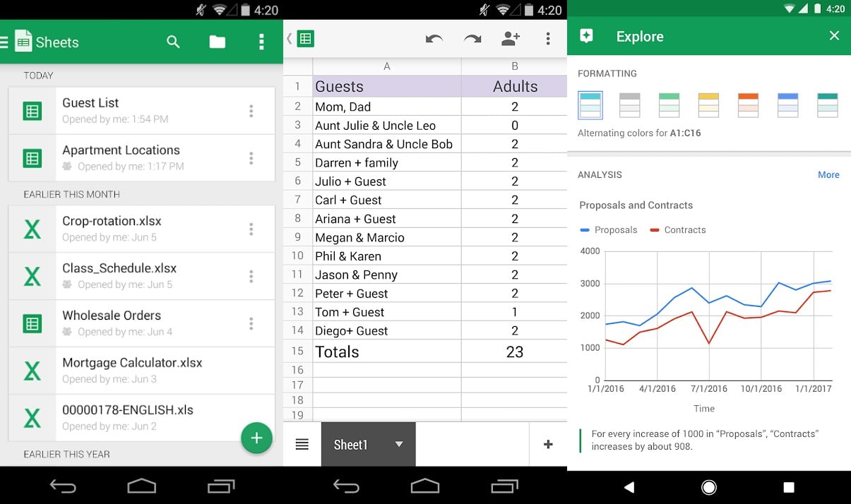Select column B header

[x=514, y=66]
